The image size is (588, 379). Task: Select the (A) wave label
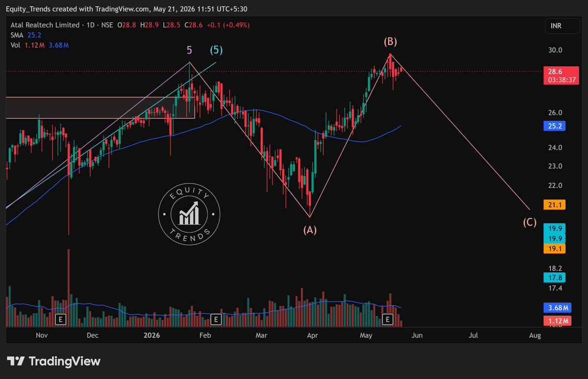(310, 229)
